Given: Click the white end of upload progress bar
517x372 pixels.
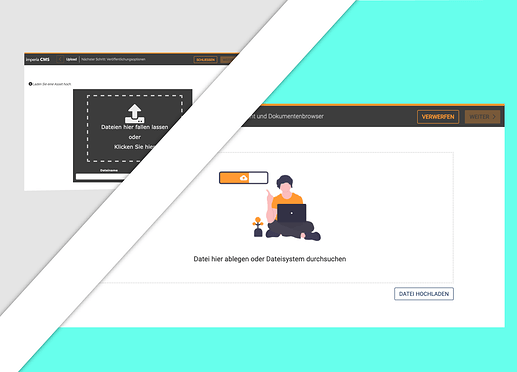Looking at the screenshot, I should click(x=258, y=178).
